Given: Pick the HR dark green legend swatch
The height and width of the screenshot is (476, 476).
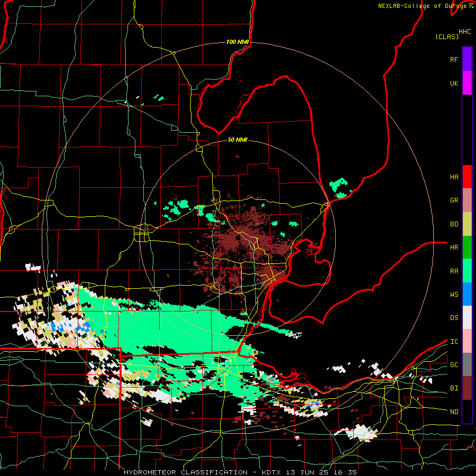Looking at the screenshot, I should (x=467, y=248).
